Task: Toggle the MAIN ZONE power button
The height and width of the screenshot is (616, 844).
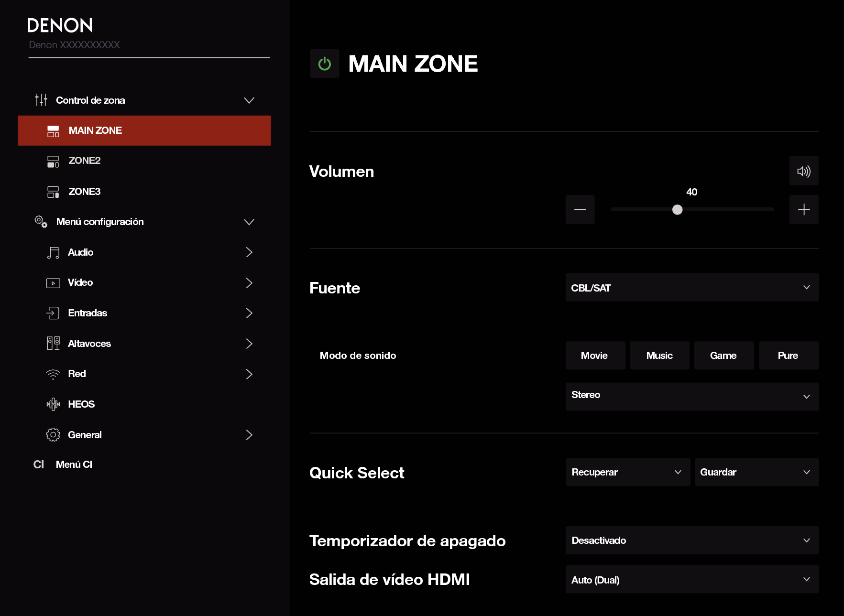Action: 325,64
